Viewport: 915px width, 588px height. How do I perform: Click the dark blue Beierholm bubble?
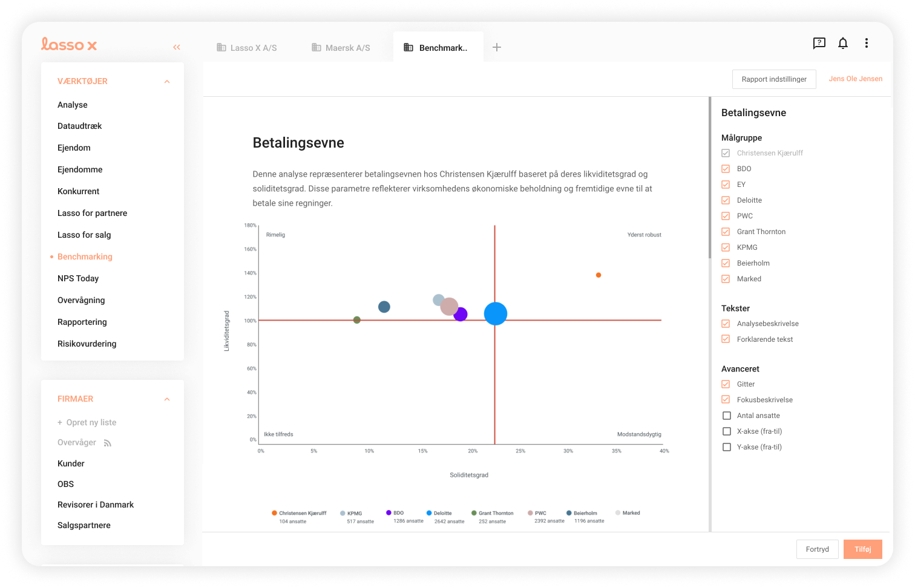coord(384,307)
